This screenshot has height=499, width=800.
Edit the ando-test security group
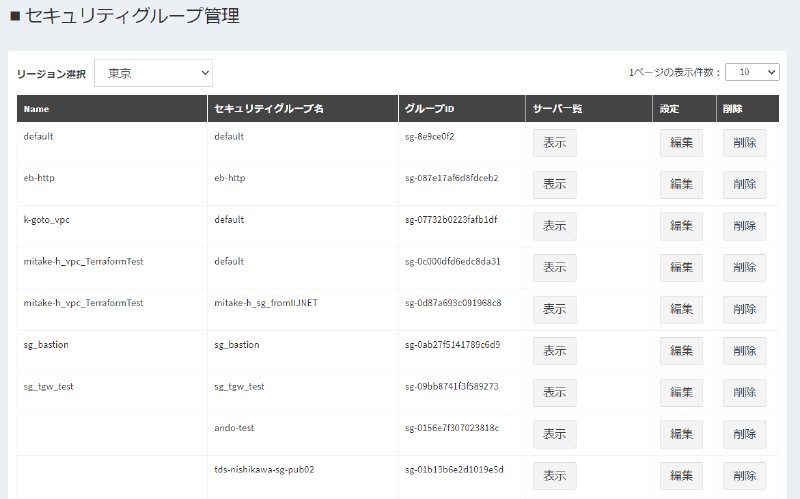click(x=681, y=434)
